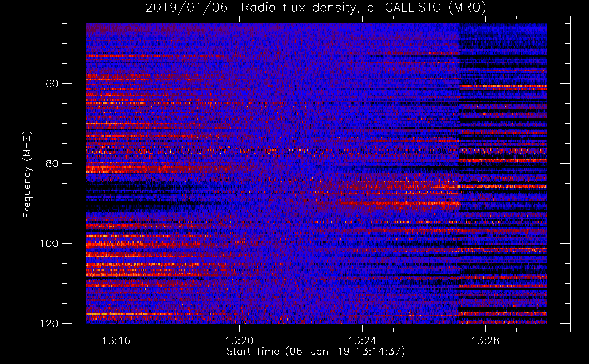Click the 13:16 time tick label

click(x=116, y=341)
